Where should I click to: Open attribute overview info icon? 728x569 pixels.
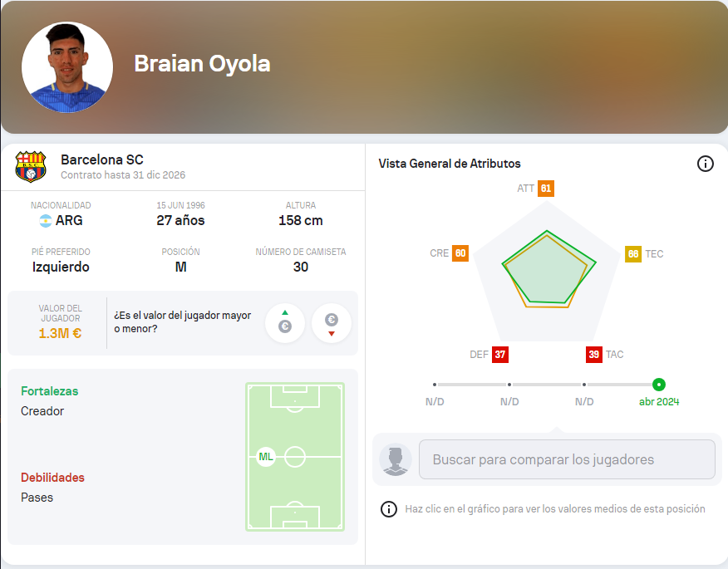[705, 164]
